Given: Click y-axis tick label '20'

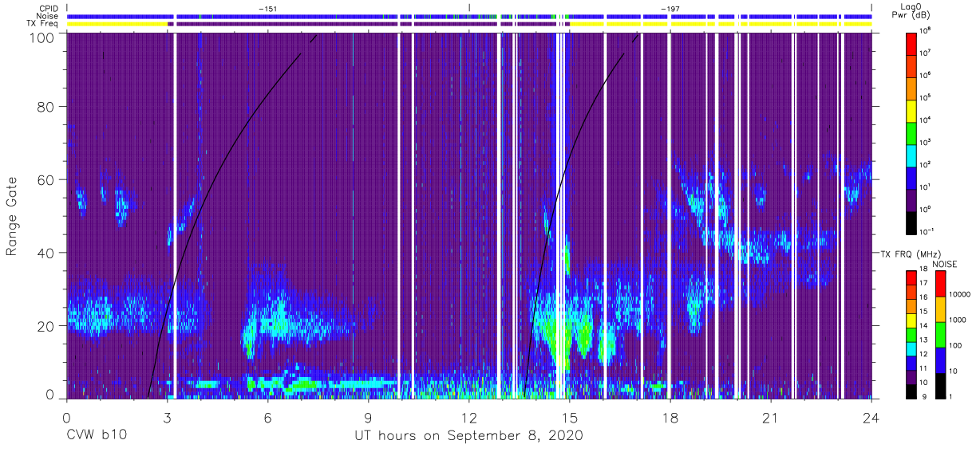Looking at the screenshot, I should 45,325.
